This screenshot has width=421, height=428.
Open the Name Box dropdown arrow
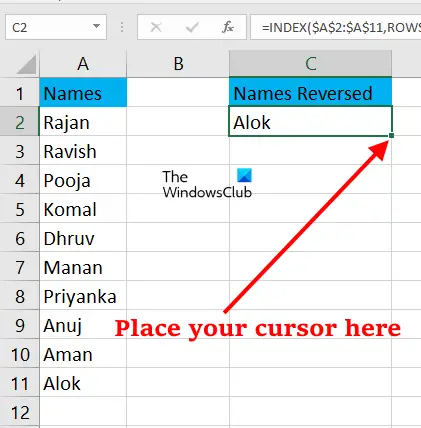pyautogui.click(x=96, y=26)
